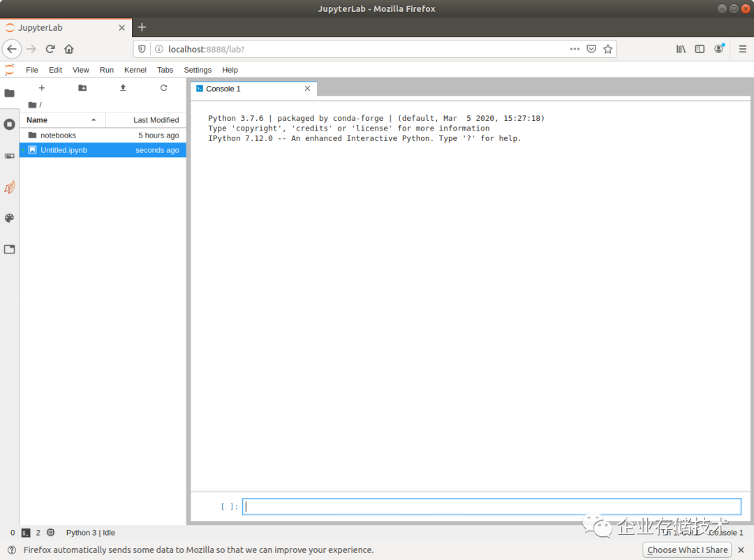
Task: Refresh the file list
Action: (x=163, y=87)
